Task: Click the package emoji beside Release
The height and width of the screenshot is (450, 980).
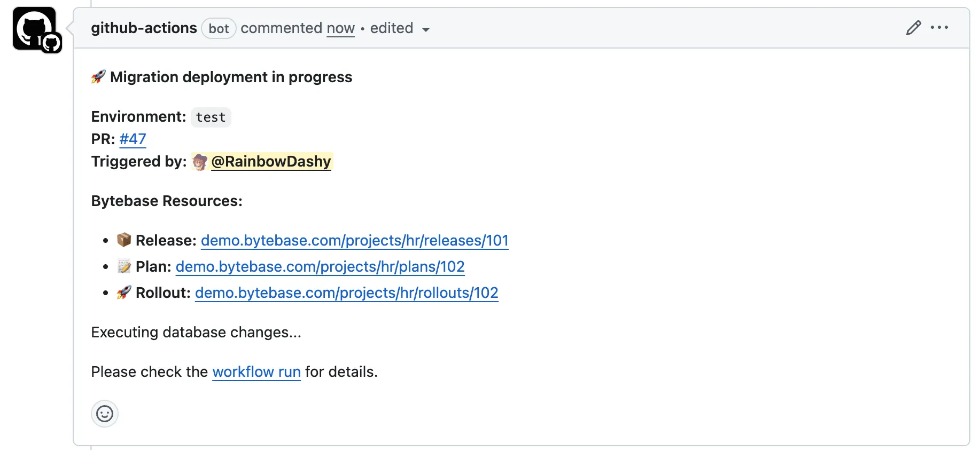Action: pos(124,240)
